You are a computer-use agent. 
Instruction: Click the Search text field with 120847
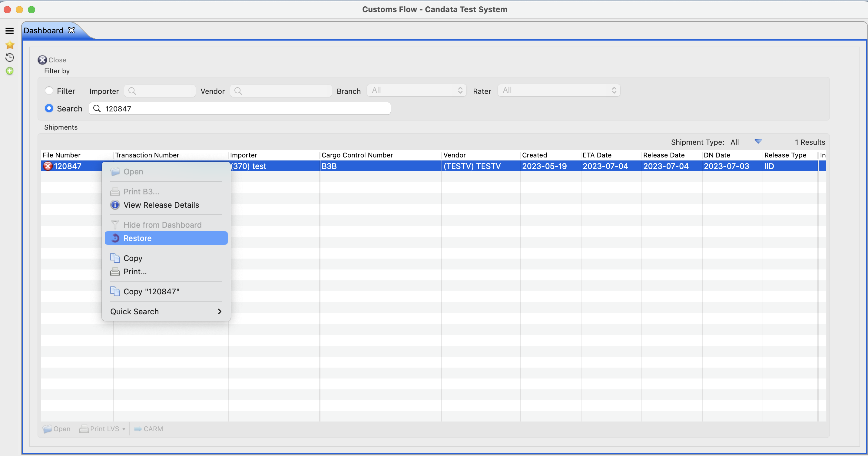point(240,108)
